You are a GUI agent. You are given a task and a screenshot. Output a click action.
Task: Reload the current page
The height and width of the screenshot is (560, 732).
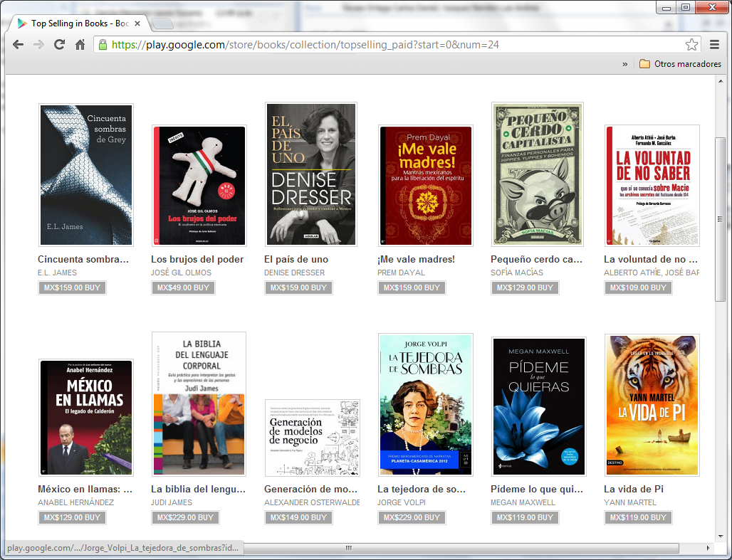pos(59,45)
